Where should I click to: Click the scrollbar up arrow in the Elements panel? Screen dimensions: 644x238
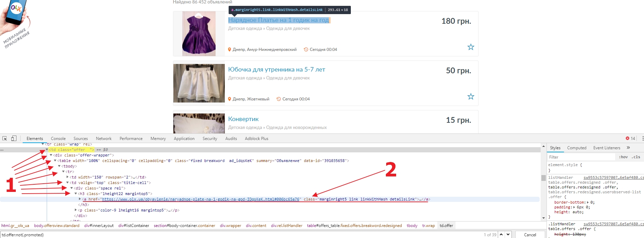(543, 146)
